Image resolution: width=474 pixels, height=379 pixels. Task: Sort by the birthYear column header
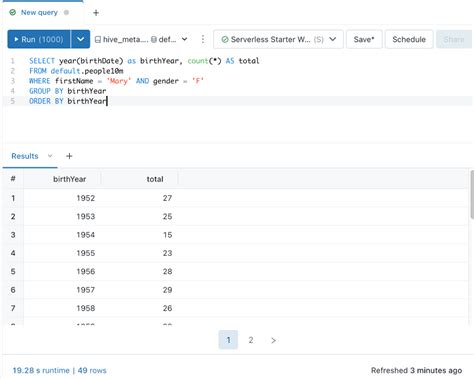pos(69,179)
